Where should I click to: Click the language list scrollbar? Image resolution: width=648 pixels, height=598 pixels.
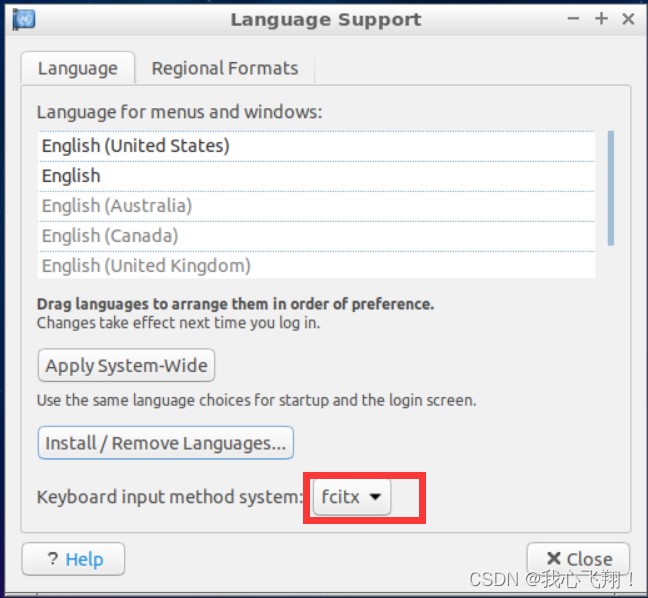click(611, 188)
